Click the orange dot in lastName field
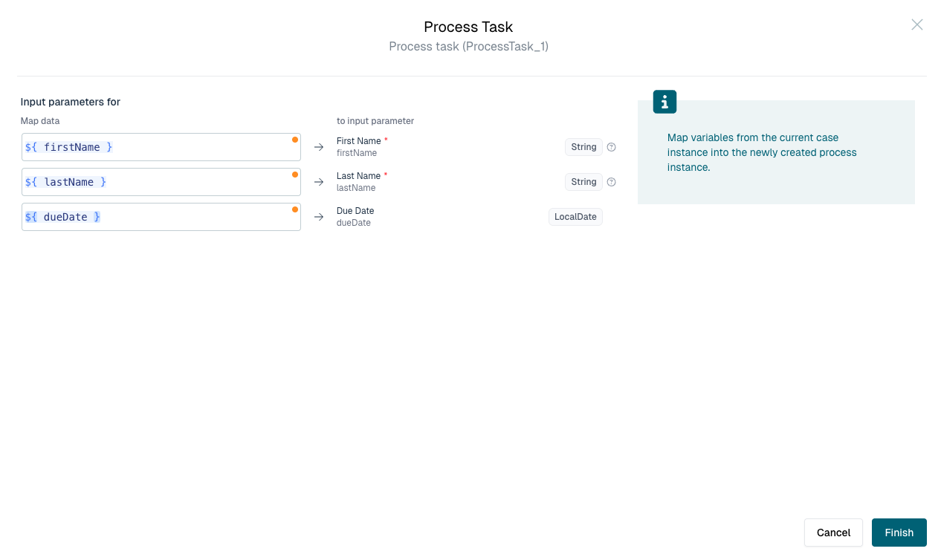The width and height of the screenshot is (941, 560). click(x=295, y=175)
